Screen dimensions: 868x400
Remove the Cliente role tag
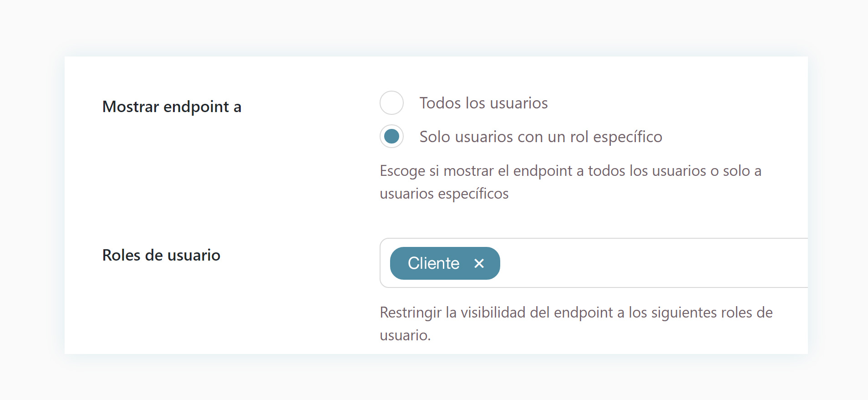coord(479,263)
